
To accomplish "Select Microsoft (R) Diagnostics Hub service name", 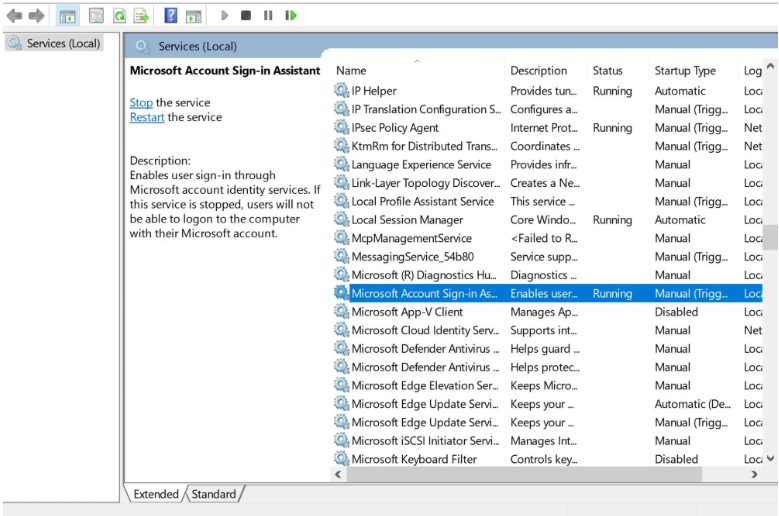I will click(424, 275).
